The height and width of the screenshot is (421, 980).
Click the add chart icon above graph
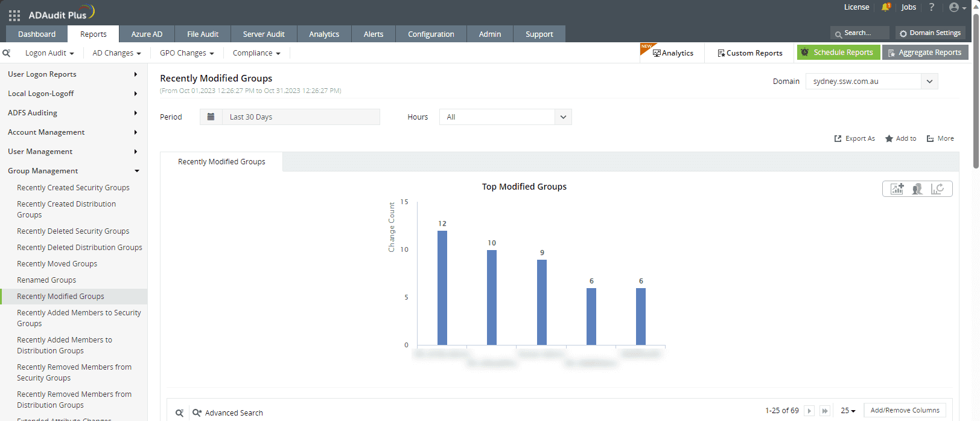coord(897,189)
